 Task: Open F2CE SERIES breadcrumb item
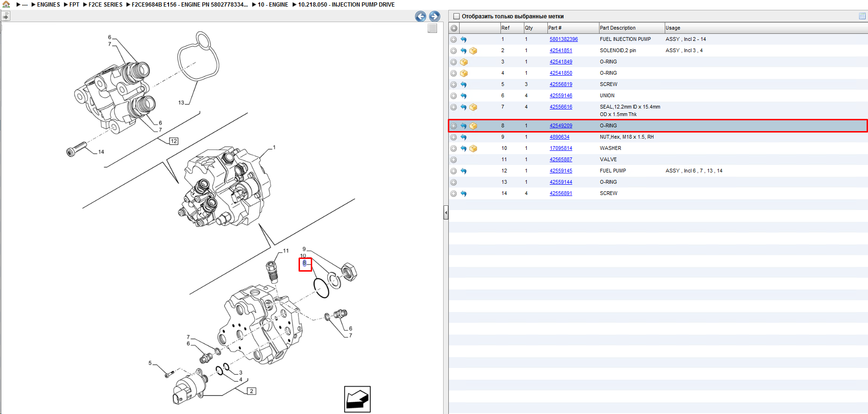tap(106, 5)
